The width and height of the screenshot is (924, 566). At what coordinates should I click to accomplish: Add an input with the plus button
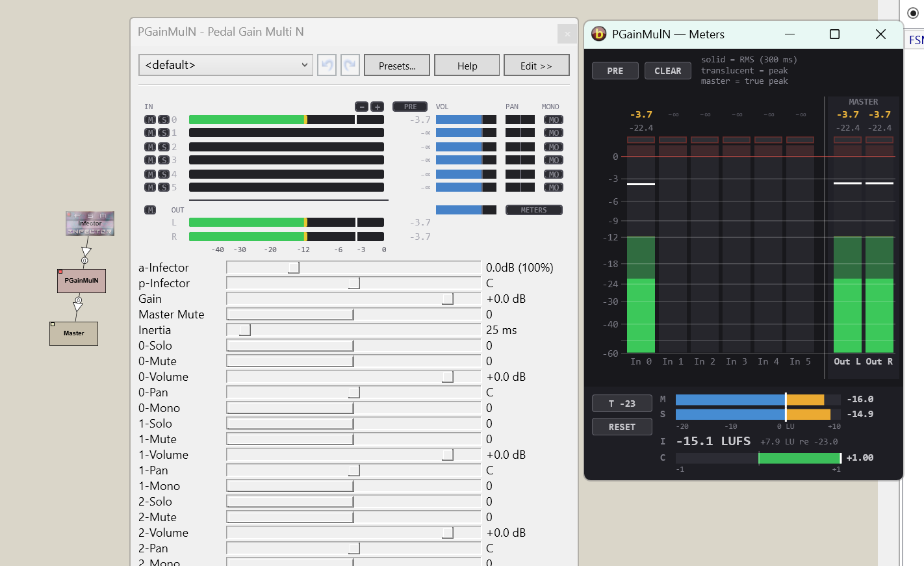pos(378,107)
